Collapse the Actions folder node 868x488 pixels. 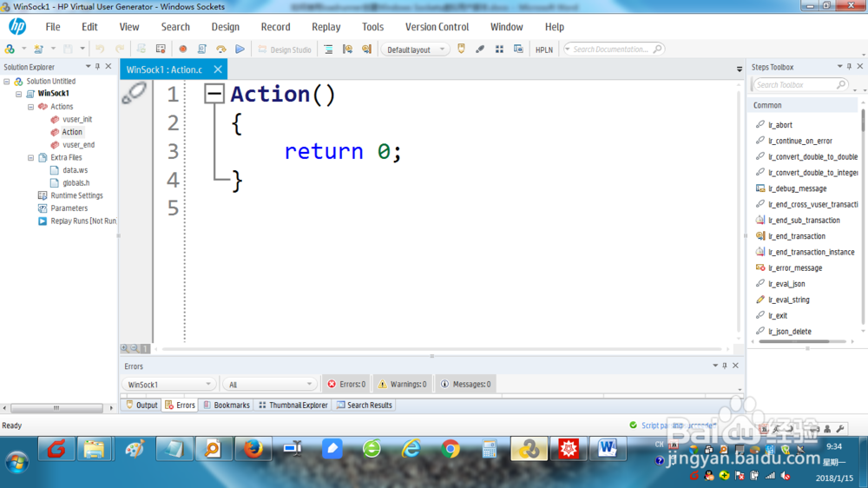tap(31, 106)
